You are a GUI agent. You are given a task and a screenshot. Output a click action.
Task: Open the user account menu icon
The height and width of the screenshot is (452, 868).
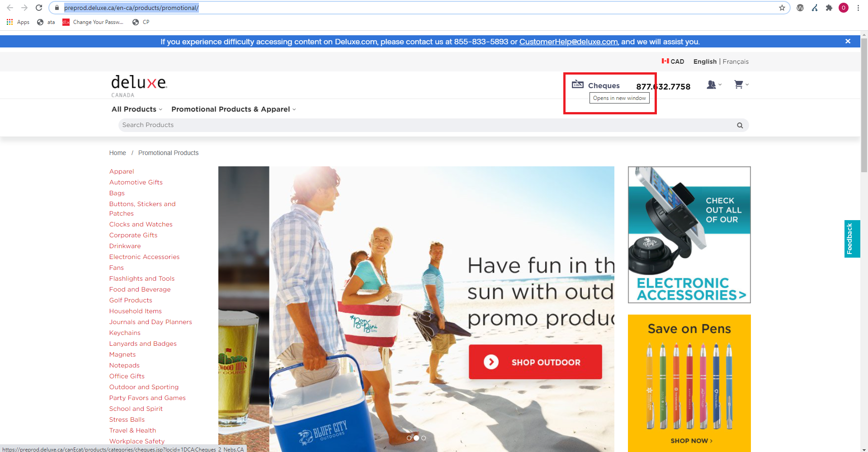[712, 85]
